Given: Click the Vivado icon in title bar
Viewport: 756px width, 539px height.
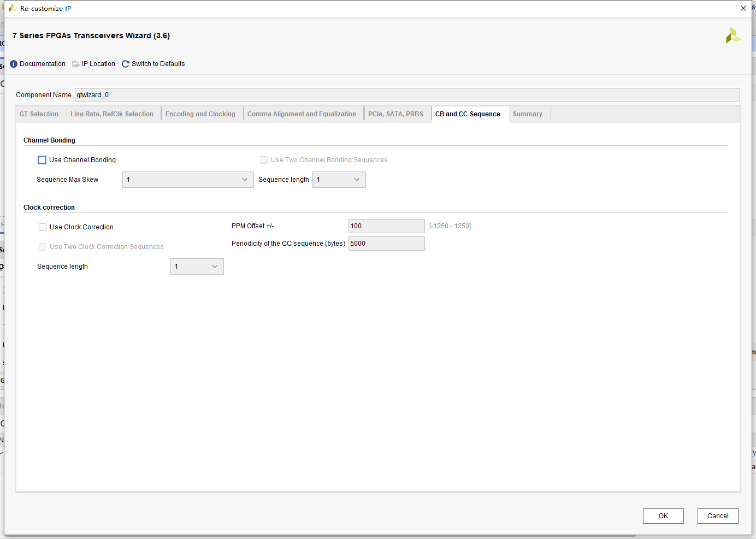Looking at the screenshot, I should 12,8.
